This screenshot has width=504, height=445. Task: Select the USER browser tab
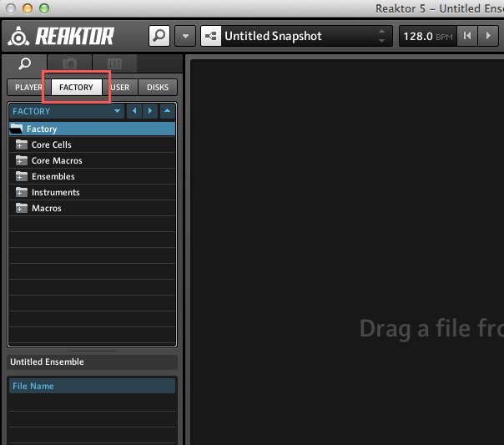(x=120, y=88)
